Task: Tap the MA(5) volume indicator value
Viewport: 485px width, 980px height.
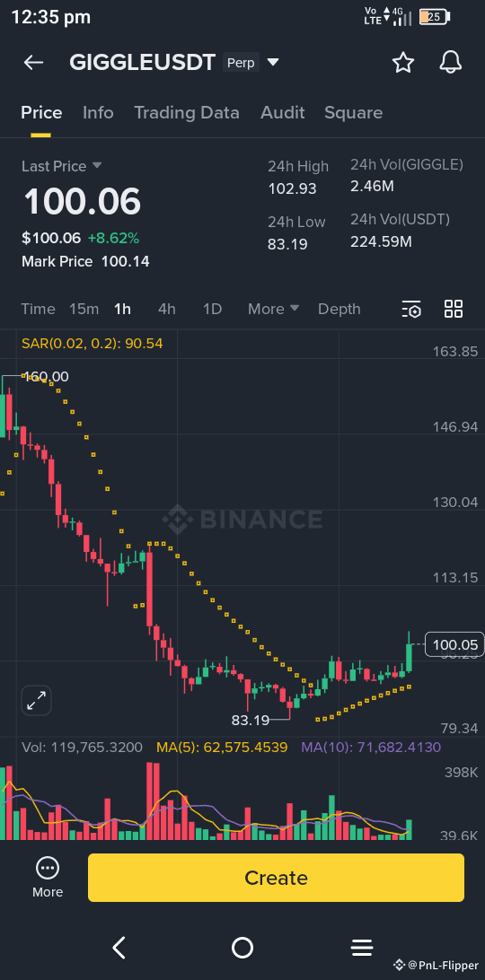Action: [x=222, y=747]
